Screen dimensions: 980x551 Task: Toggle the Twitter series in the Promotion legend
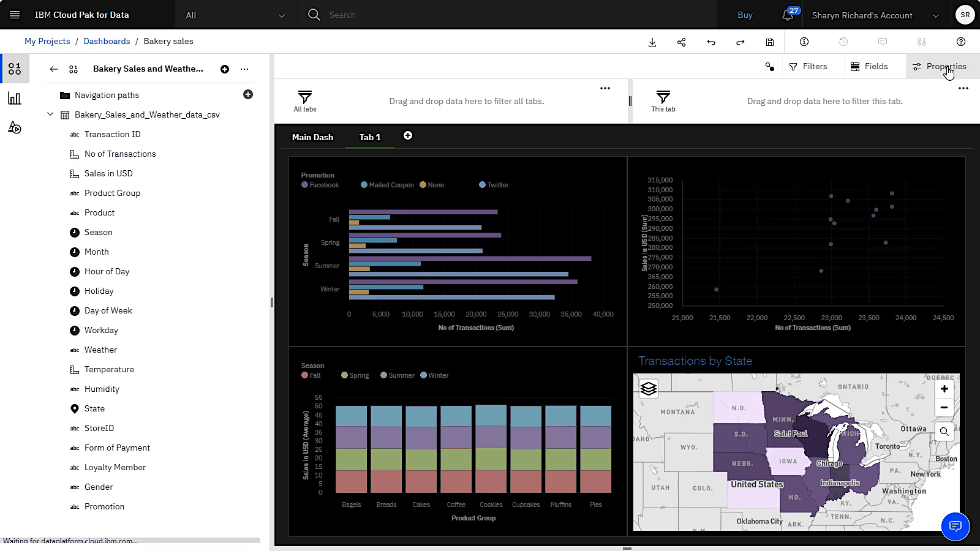494,184
